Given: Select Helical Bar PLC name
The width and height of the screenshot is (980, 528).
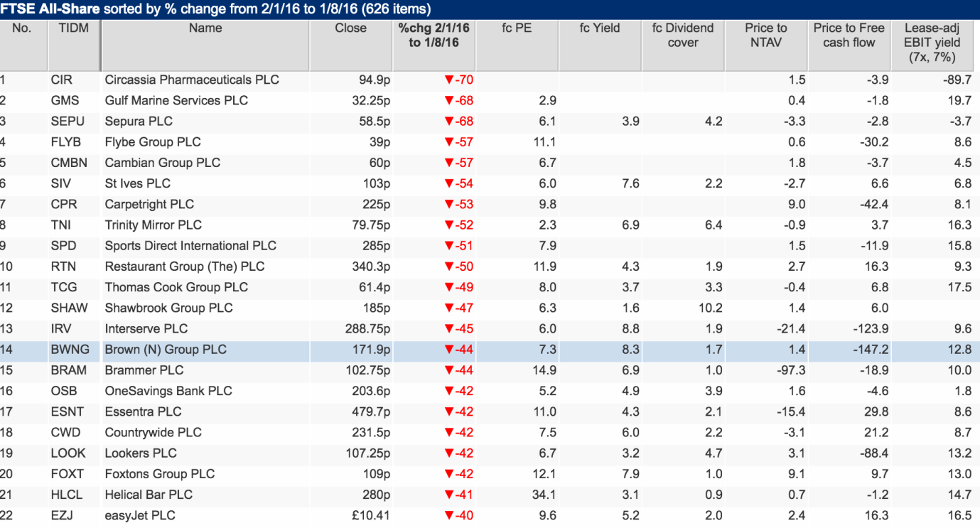Looking at the screenshot, I should 147,495.
